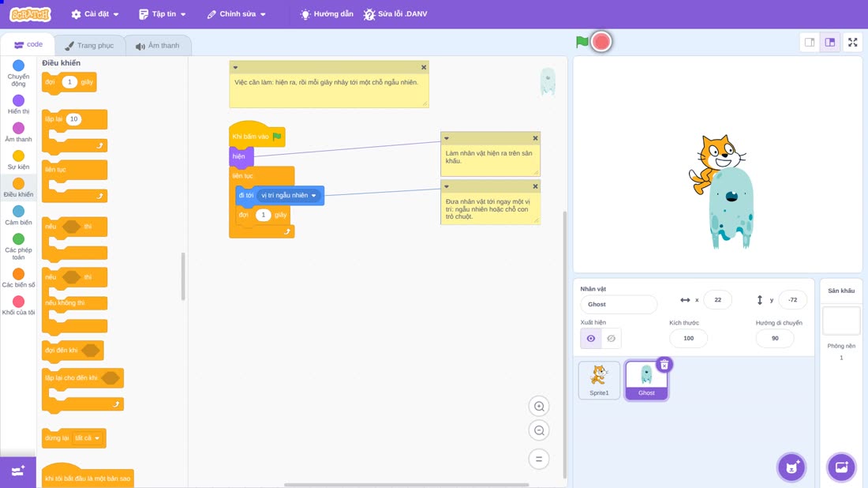Open the choose a backdrop button
868x488 pixels.
841,467
